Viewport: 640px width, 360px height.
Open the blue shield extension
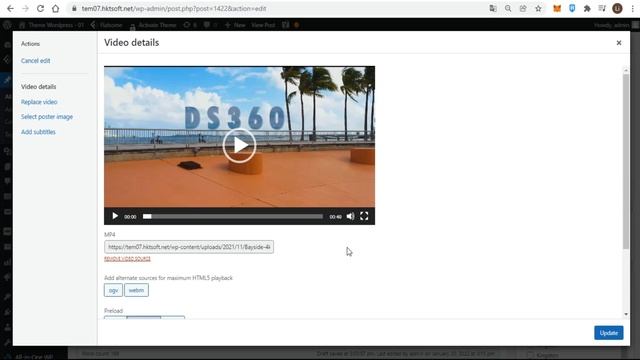pyautogui.click(x=572, y=8)
